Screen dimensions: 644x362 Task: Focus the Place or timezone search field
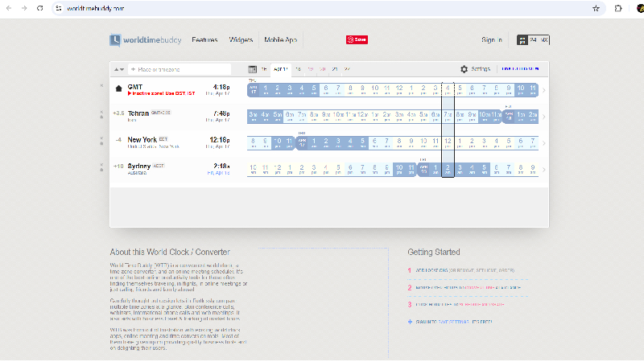click(x=180, y=69)
